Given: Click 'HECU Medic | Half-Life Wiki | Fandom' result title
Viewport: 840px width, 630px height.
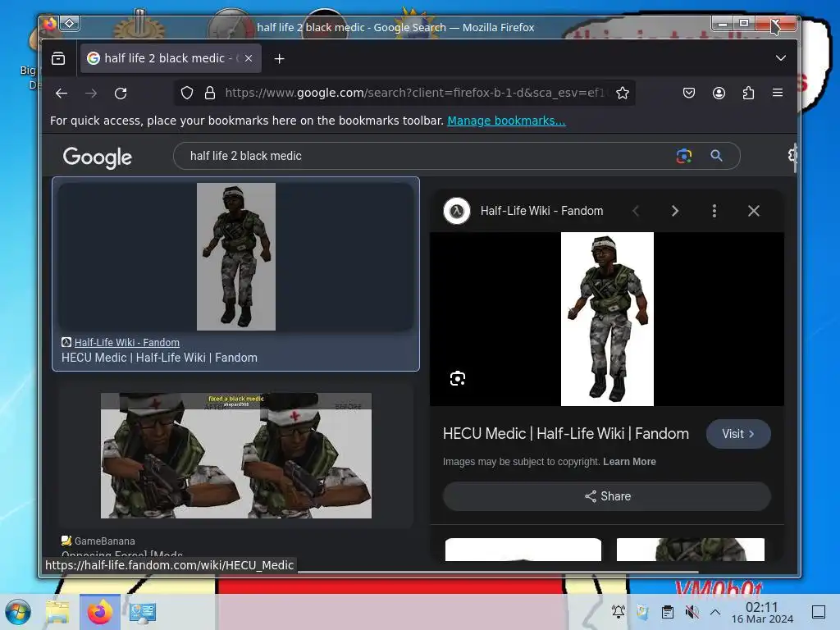Looking at the screenshot, I should click(x=159, y=358).
